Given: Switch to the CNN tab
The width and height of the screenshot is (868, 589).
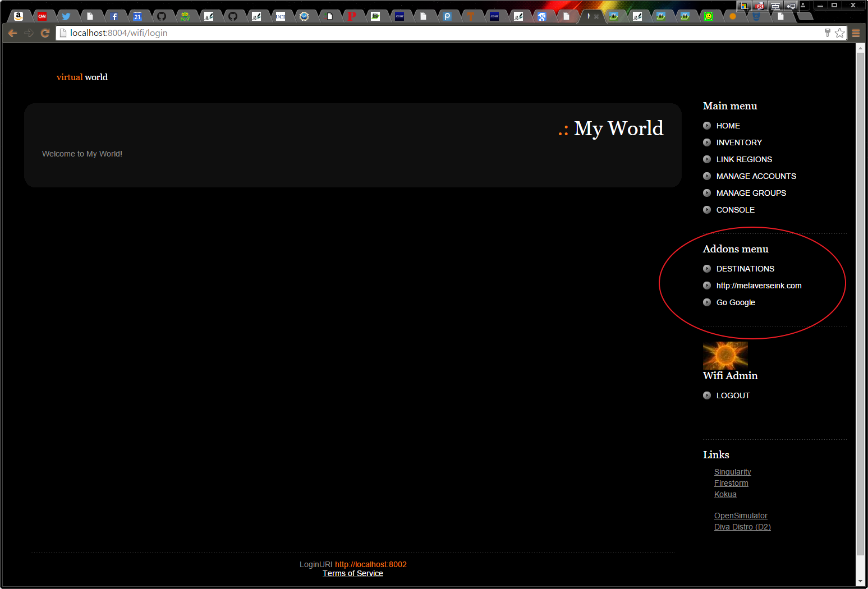Looking at the screenshot, I should point(42,16).
